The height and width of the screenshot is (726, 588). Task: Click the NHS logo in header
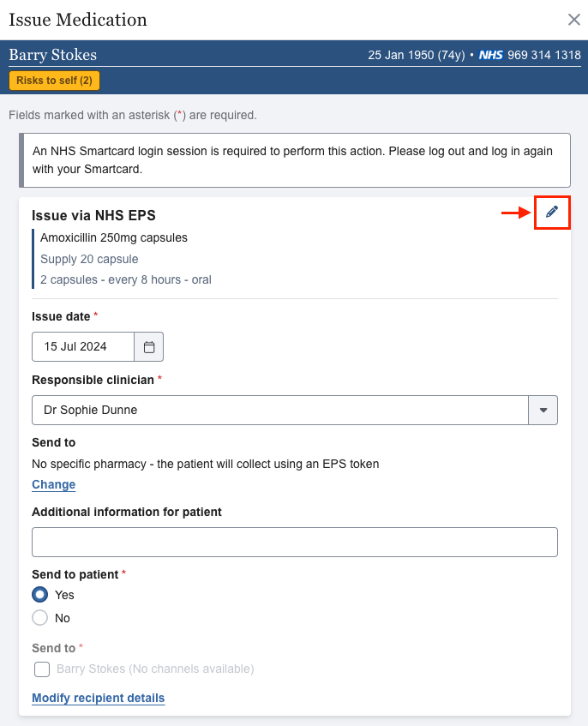491,55
